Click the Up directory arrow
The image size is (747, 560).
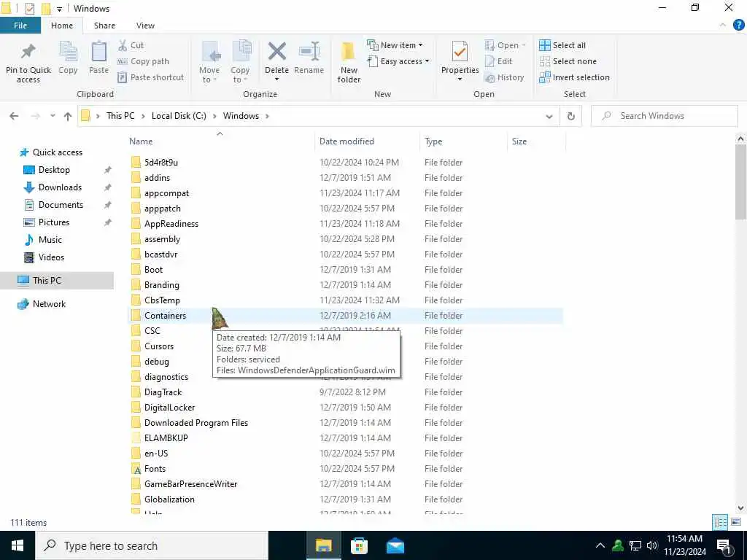click(x=68, y=116)
